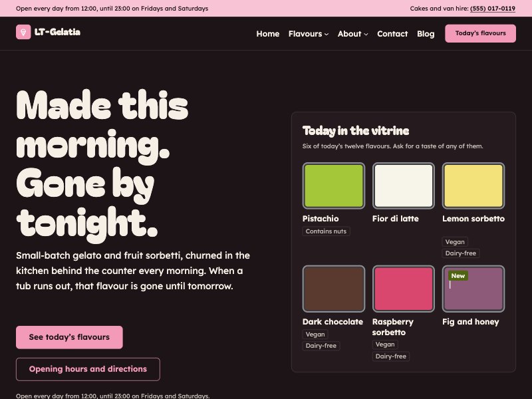532x399 pixels.
Task: Select the cream Fior di latte swatch
Action: point(404,186)
